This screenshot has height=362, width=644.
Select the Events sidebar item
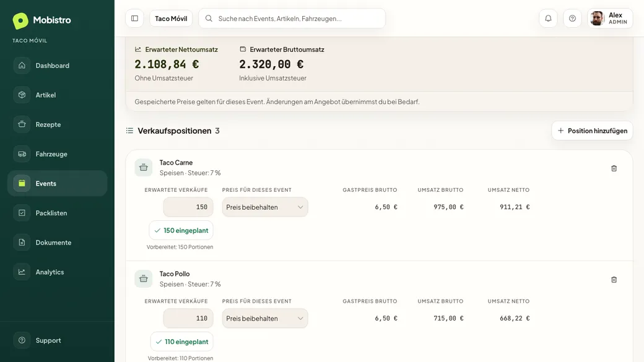(x=57, y=183)
